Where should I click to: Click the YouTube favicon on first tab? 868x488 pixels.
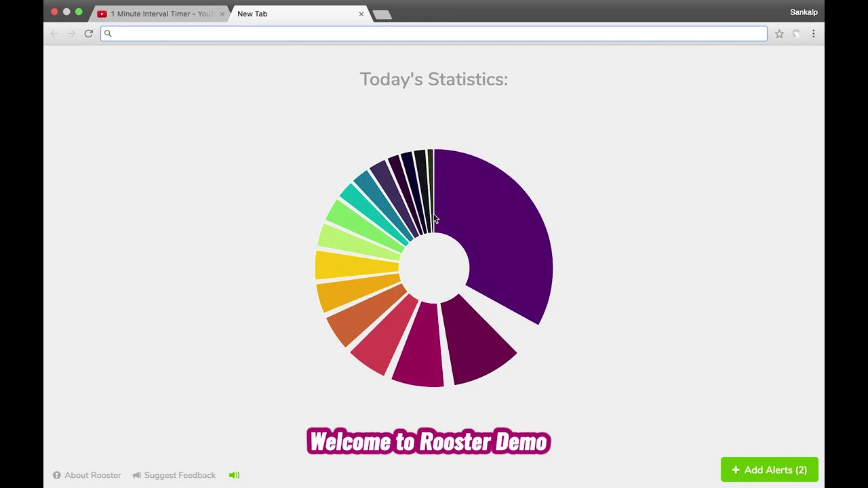click(102, 14)
